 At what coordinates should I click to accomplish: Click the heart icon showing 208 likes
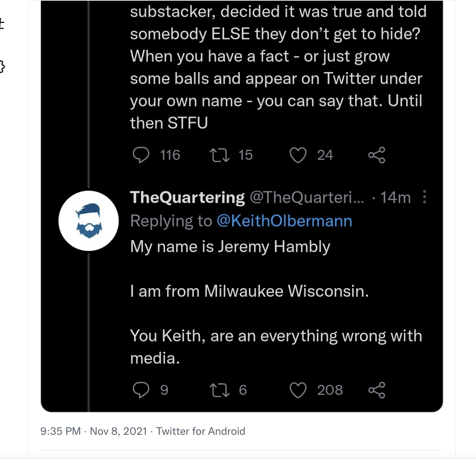pyautogui.click(x=298, y=390)
